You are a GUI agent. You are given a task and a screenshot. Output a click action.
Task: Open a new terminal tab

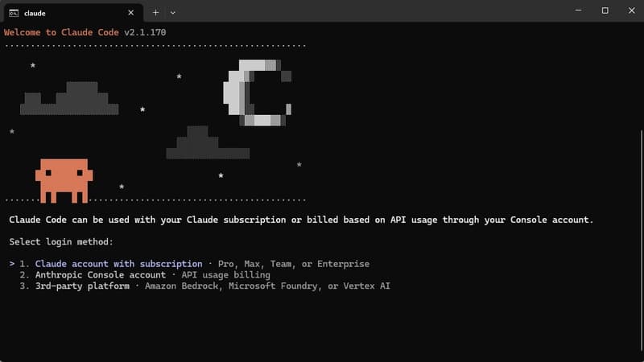tap(155, 13)
